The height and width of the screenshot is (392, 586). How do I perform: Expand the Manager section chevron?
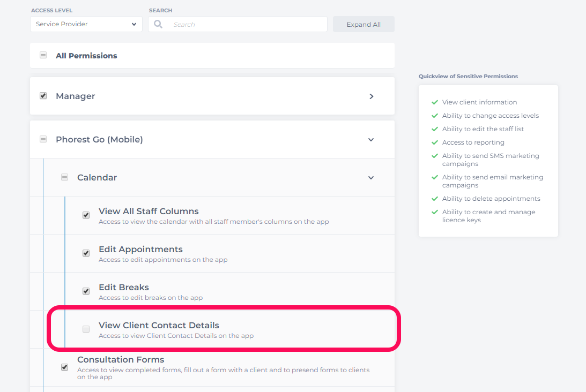[x=371, y=96]
